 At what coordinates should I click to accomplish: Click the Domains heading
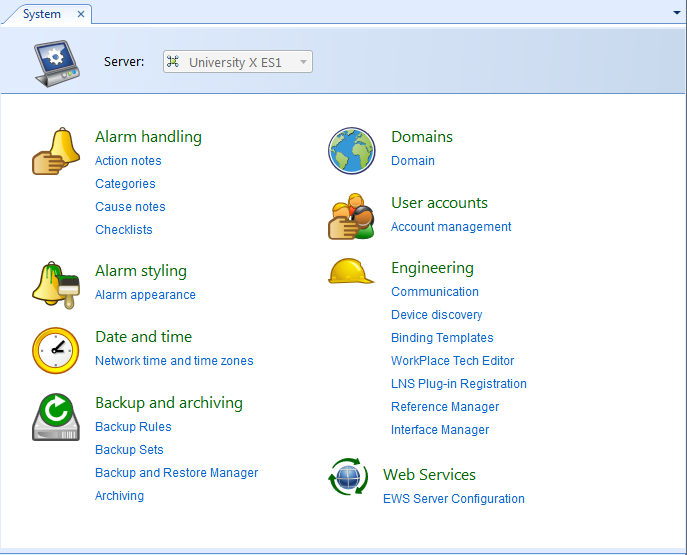click(x=422, y=137)
